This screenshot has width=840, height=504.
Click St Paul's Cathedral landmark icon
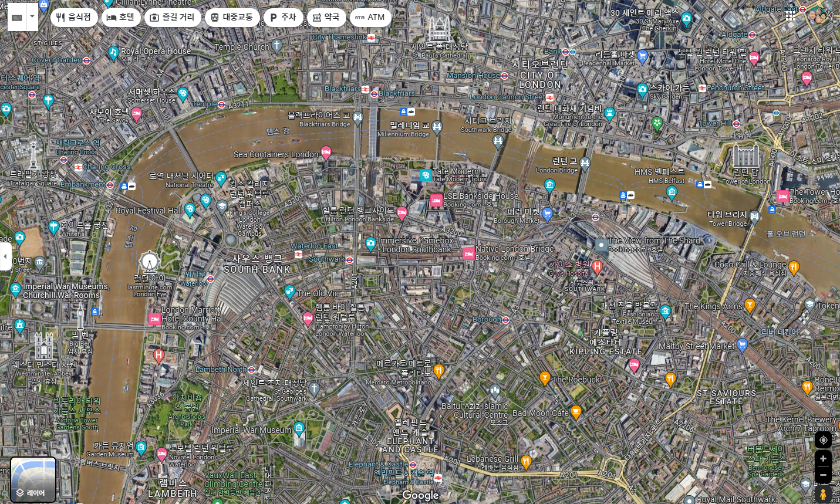[x=439, y=29]
